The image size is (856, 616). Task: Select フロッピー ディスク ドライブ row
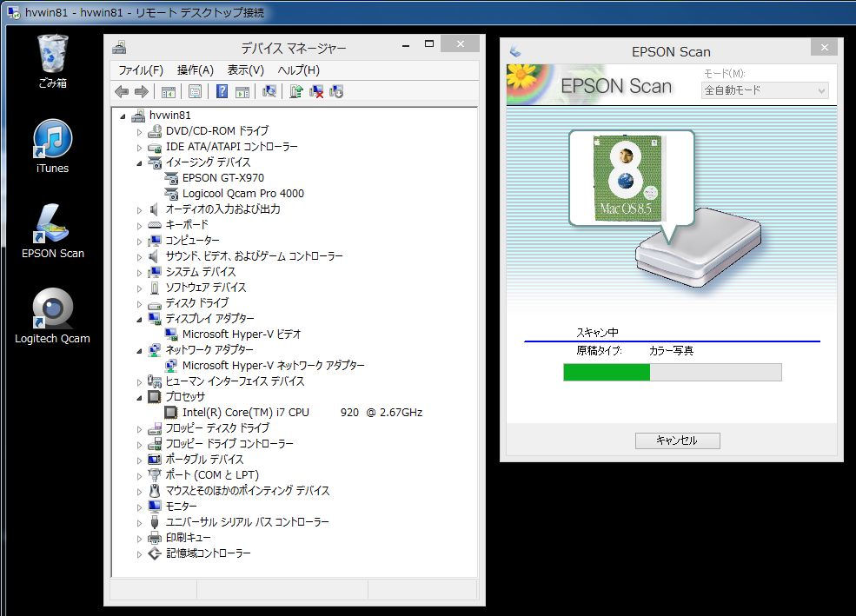tap(217, 428)
